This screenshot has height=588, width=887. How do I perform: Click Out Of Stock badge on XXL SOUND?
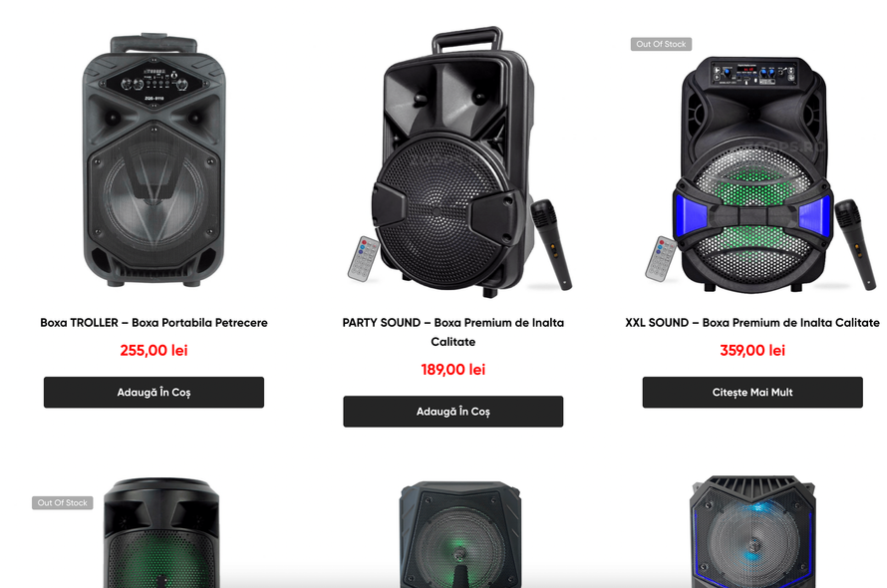click(661, 44)
